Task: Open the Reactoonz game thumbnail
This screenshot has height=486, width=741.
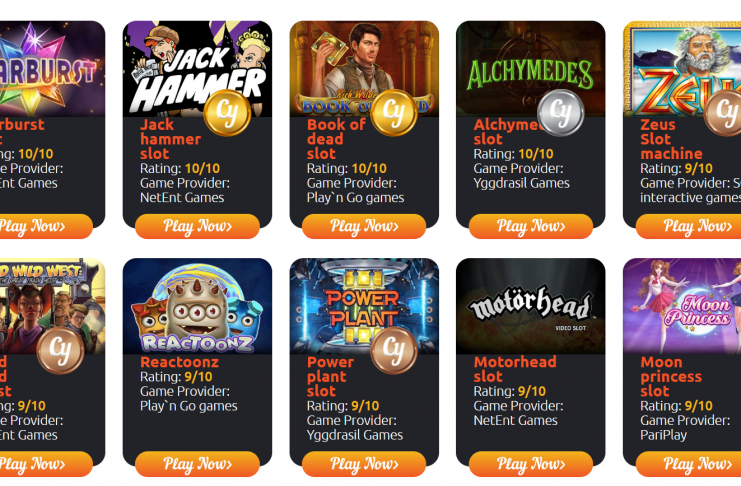Action: click(197, 306)
